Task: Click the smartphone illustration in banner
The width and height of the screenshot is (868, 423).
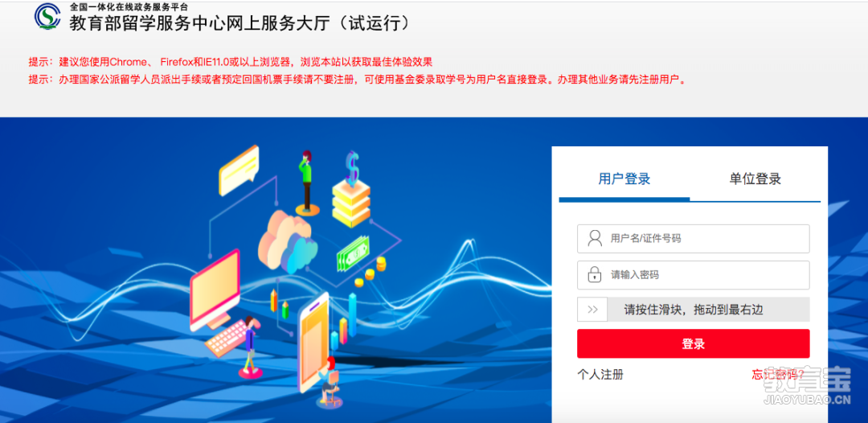Action: pyautogui.click(x=314, y=342)
